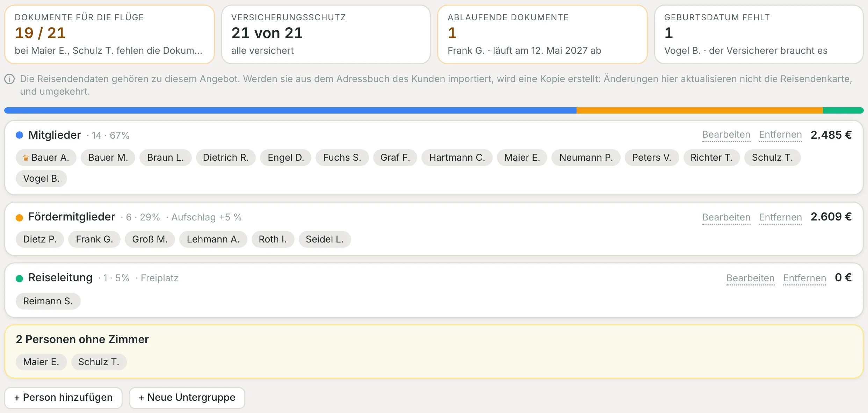Click Entfernen in the Mitglieder group
868x413 pixels.
coord(780,135)
